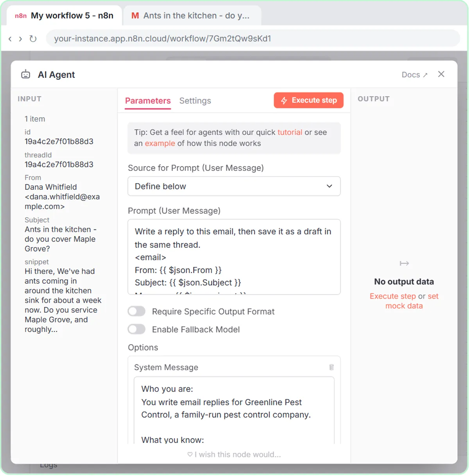The image size is (469, 476).
Task: Click the id value 19a4c2e7f01b88d3
Action: (59, 141)
